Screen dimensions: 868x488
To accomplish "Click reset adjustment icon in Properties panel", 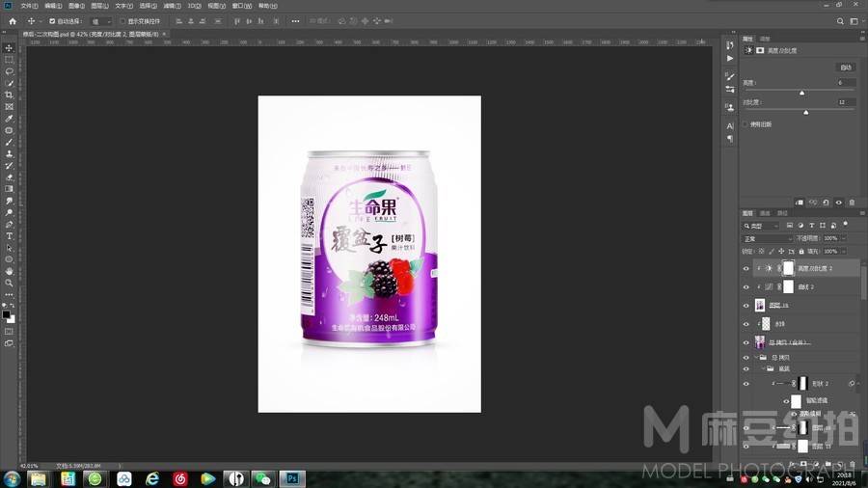I will click(826, 203).
